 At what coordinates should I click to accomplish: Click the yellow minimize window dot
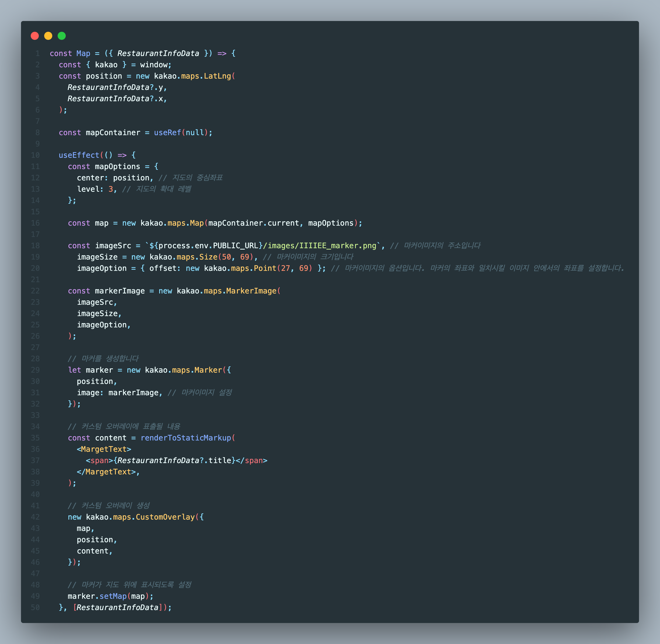coord(48,36)
